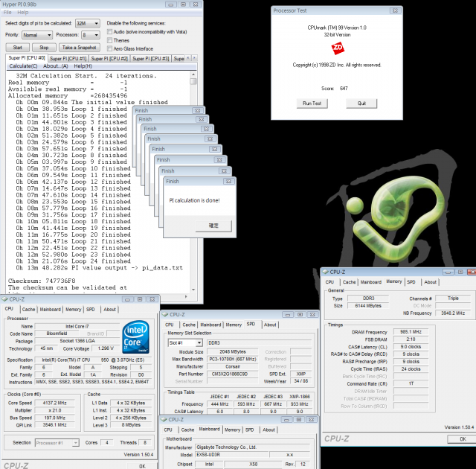Open the About...(A) menu
Viewport: 476px width, 469px height.
coord(56,66)
